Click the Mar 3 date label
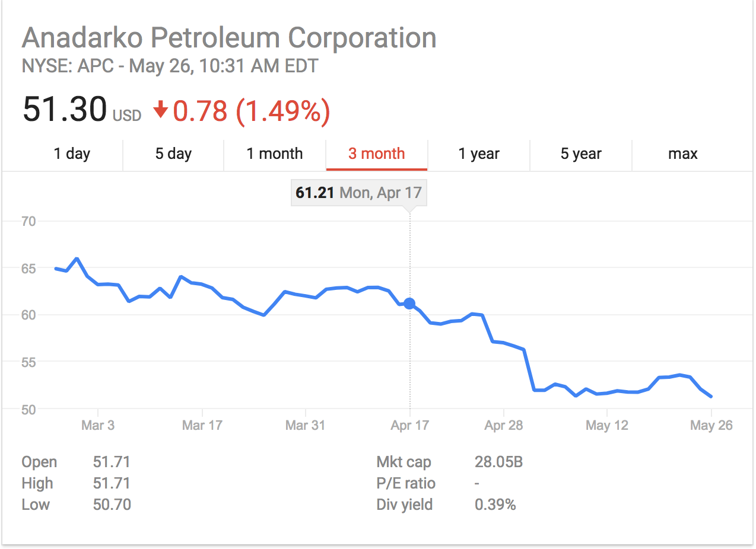 97,425
